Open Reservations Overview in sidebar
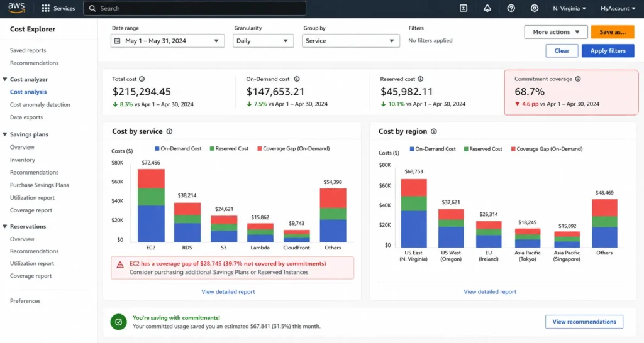The width and height of the screenshot is (644, 343). (x=22, y=239)
